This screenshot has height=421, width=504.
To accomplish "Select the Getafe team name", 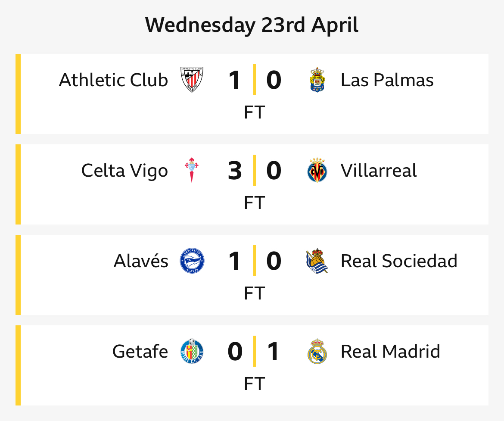I will point(140,351).
